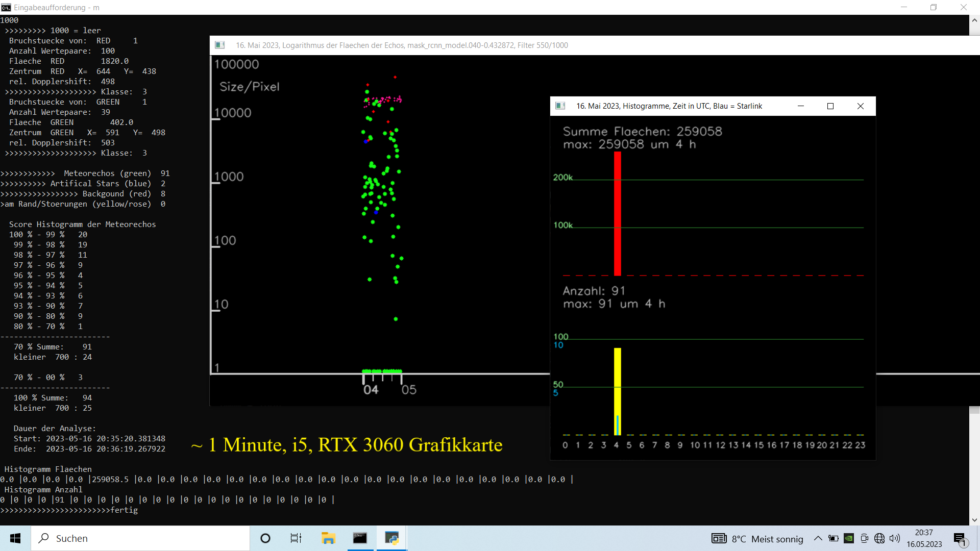980x551 pixels.
Task: Click the '70 % Summe: 91' console line
Action: (x=53, y=347)
